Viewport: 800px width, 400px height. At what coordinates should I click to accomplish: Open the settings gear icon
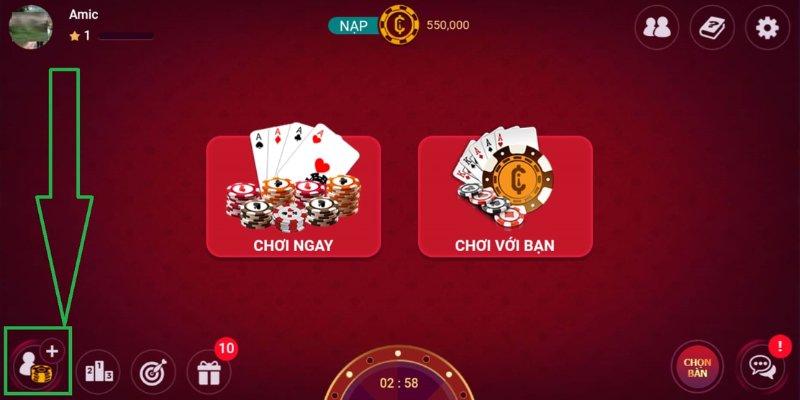pyautogui.click(x=767, y=28)
